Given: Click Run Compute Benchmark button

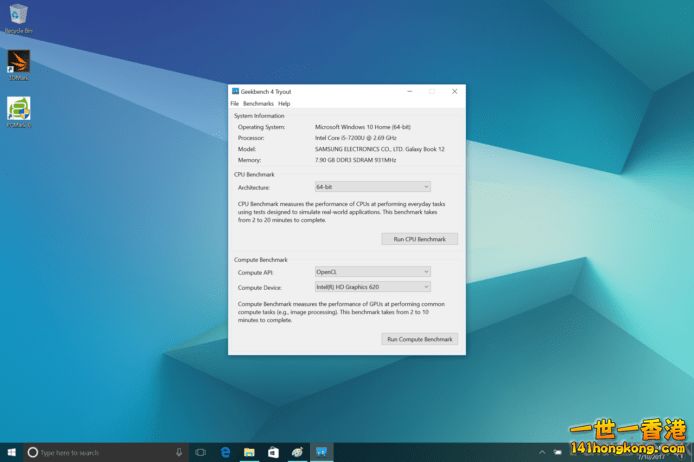Looking at the screenshot, I should [420, 339].
